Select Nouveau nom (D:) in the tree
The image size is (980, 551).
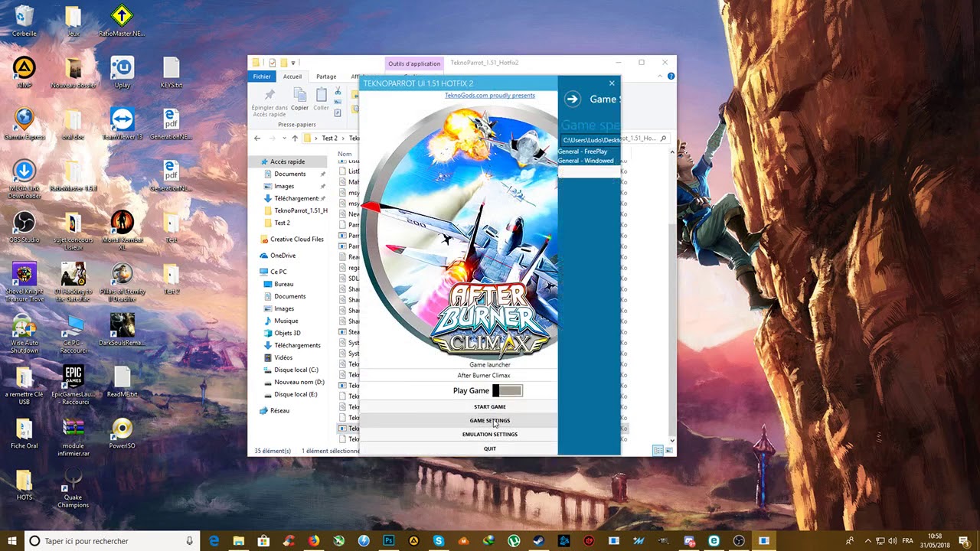tap(299, 382)
